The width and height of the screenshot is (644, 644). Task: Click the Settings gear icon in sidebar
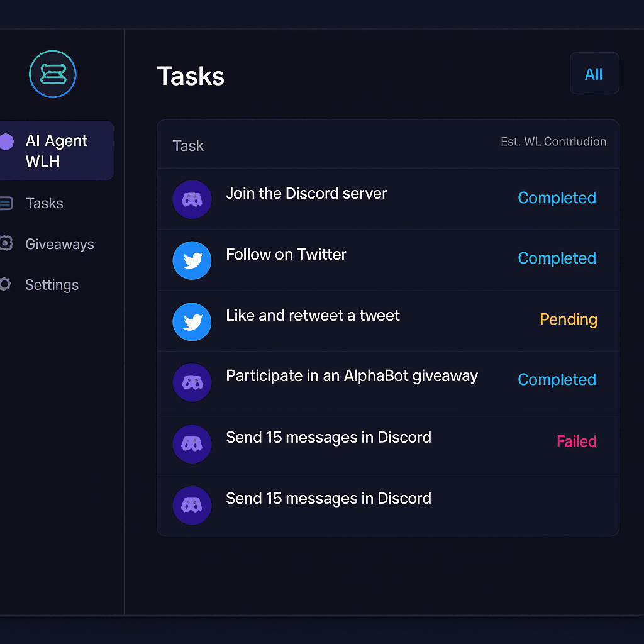(x=5, y=284)
